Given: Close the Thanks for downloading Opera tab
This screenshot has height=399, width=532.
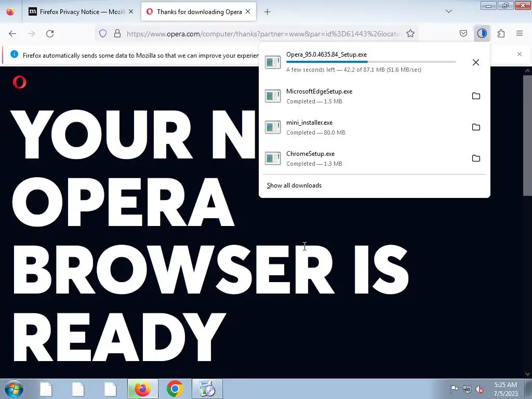Looking at the screenshot, I should pos(248,11).
